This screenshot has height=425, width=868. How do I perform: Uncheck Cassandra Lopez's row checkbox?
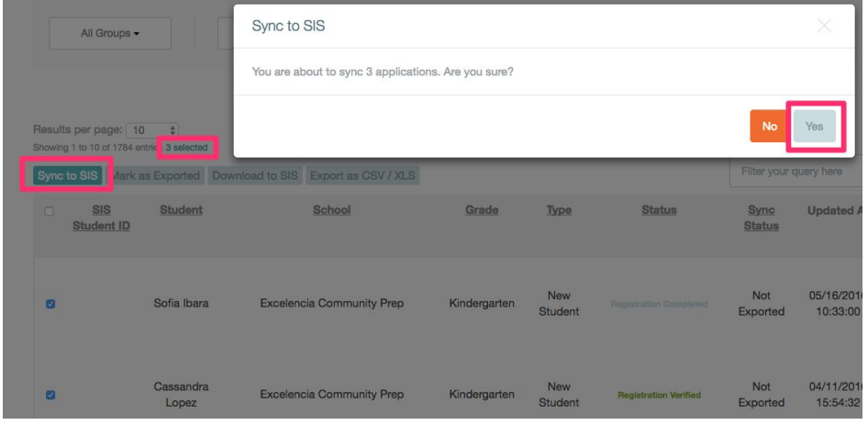[x=50, y=395]
